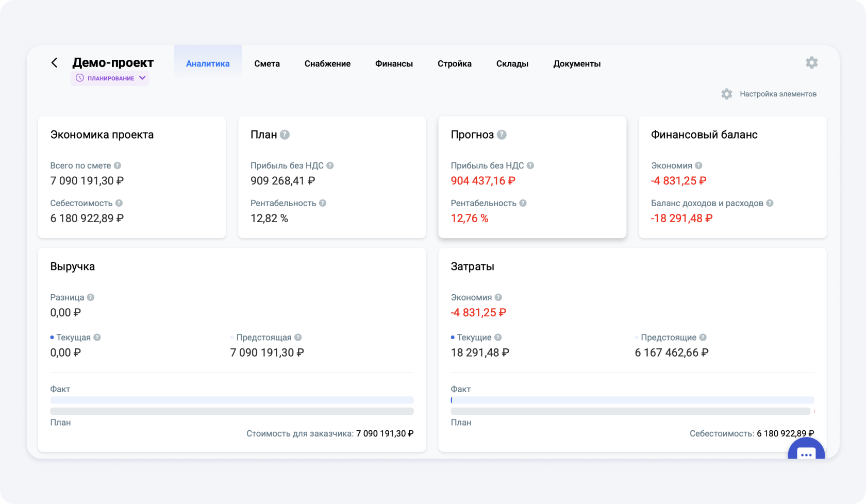Expand the Планирование status dropdown
This screenshot has height=504, width=866.
[110, 78]
